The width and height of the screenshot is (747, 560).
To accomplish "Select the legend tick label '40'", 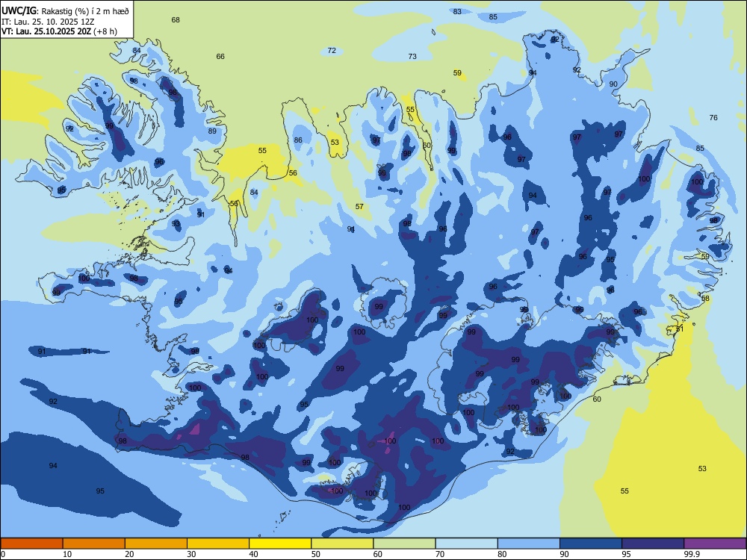I will click(253, 554).
